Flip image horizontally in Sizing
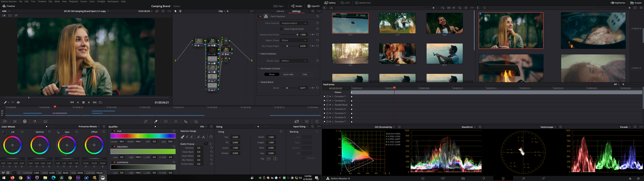Viewport: 644px width, 181px height. [269, 159]
